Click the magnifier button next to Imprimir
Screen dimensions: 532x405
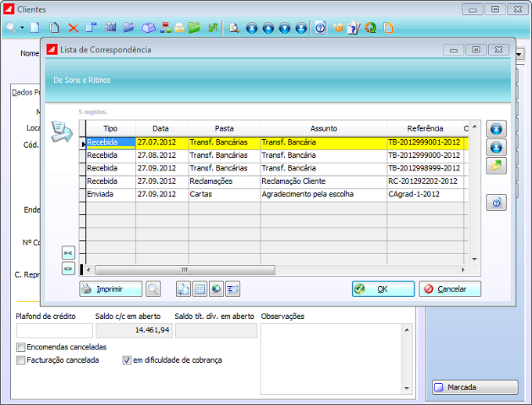click(153, 289)
